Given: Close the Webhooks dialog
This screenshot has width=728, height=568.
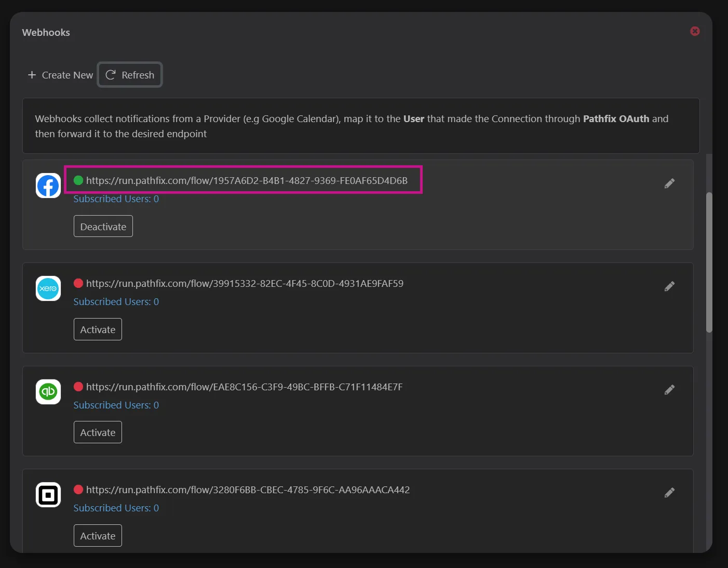Looking at the screenshot, I should pos(695,31).
